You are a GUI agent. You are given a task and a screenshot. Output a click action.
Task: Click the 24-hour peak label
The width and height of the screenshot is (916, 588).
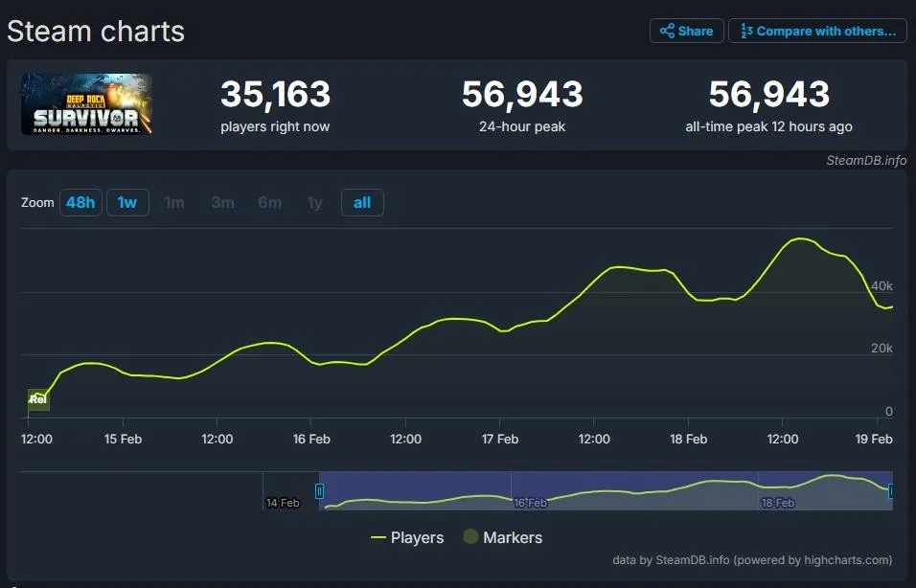coord(522,126)
